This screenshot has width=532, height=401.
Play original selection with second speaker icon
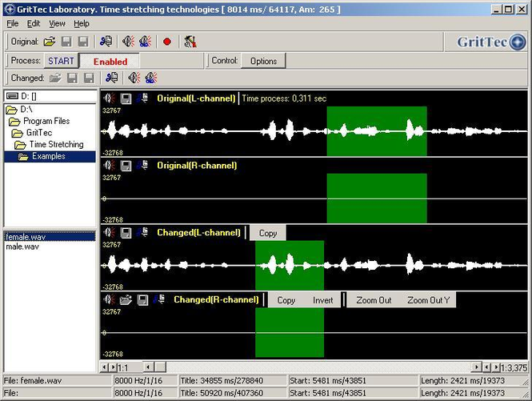pos(146,42)
